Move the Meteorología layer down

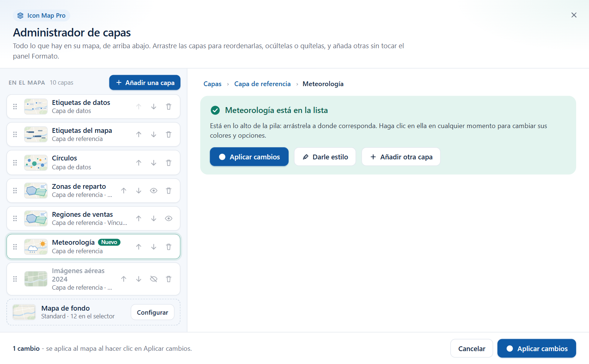pyautogui.click(x=154, y=247)
